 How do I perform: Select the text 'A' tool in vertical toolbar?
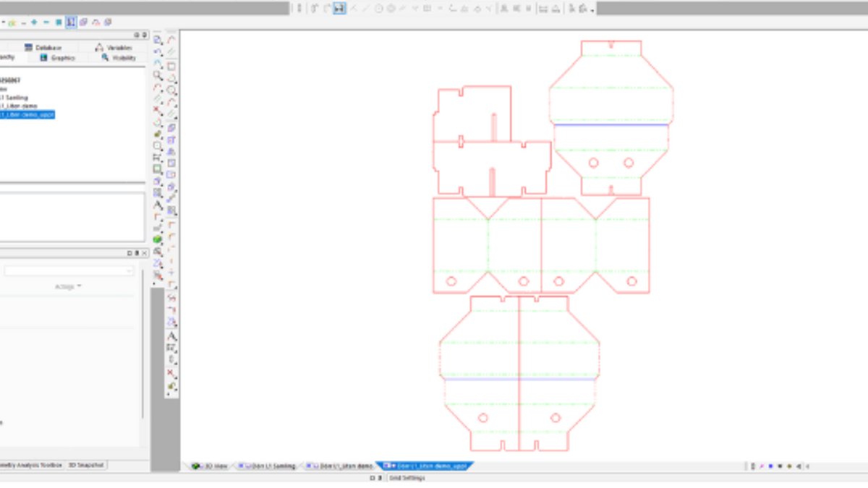(171, 336)
